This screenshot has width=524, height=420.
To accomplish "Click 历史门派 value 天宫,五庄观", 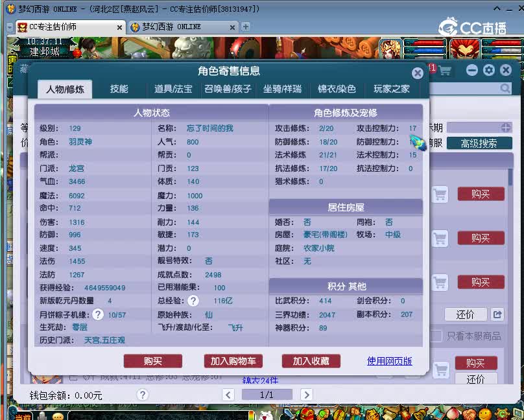I will pos(104,340).
